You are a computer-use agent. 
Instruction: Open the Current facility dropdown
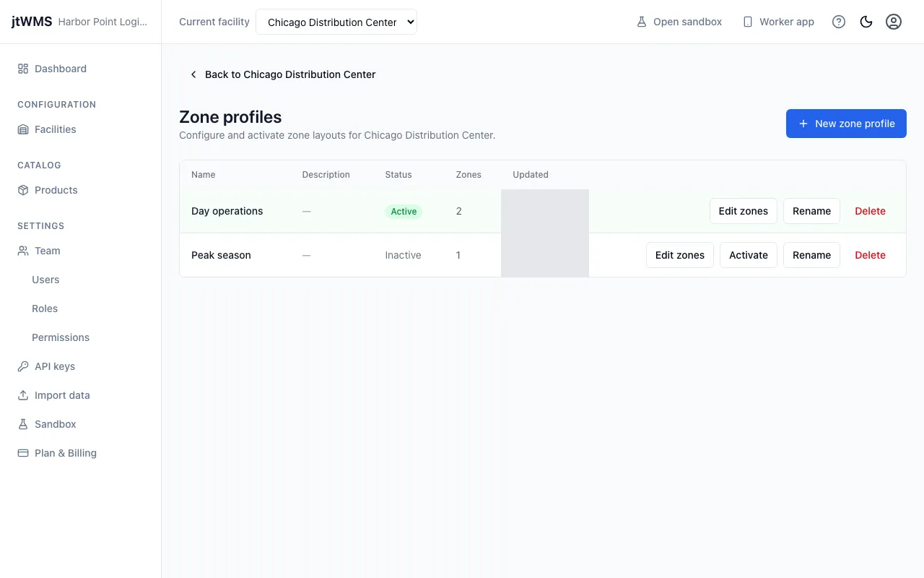[x=336, y=22]
